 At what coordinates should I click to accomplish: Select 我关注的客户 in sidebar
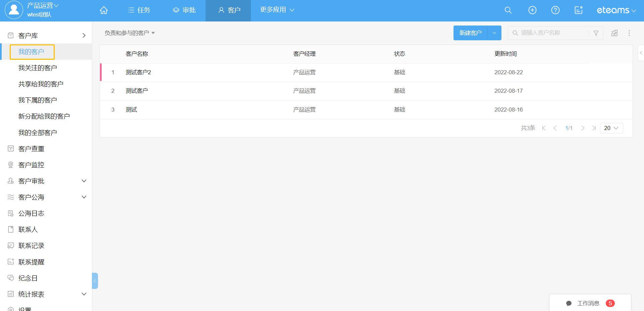coord(38,68)
